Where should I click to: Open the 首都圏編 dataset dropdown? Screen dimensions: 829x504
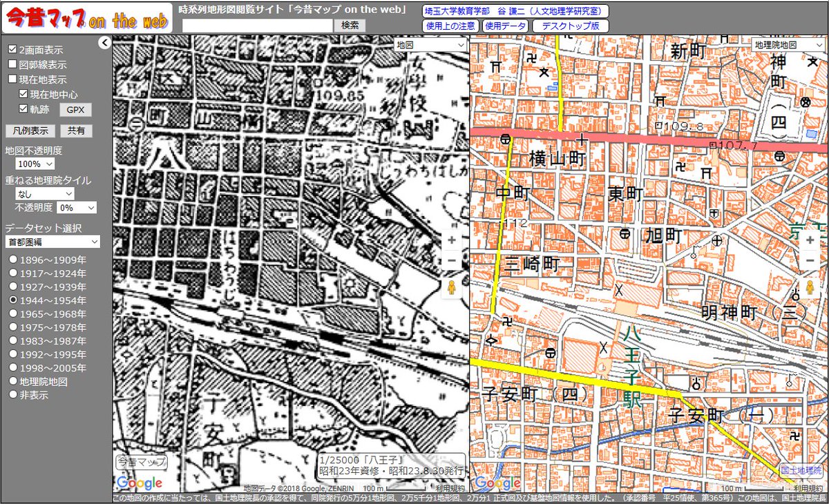[53, 242]
